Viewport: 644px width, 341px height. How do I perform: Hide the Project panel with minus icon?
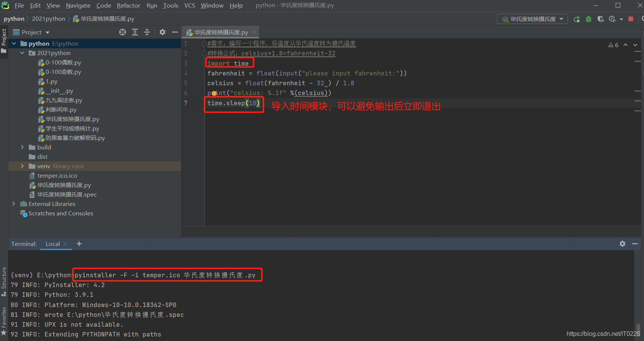[175, 32]
